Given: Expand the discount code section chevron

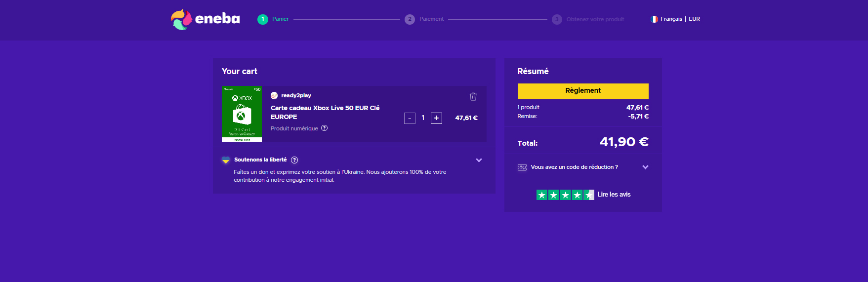Looking at the screenshot, I should 645,167.
